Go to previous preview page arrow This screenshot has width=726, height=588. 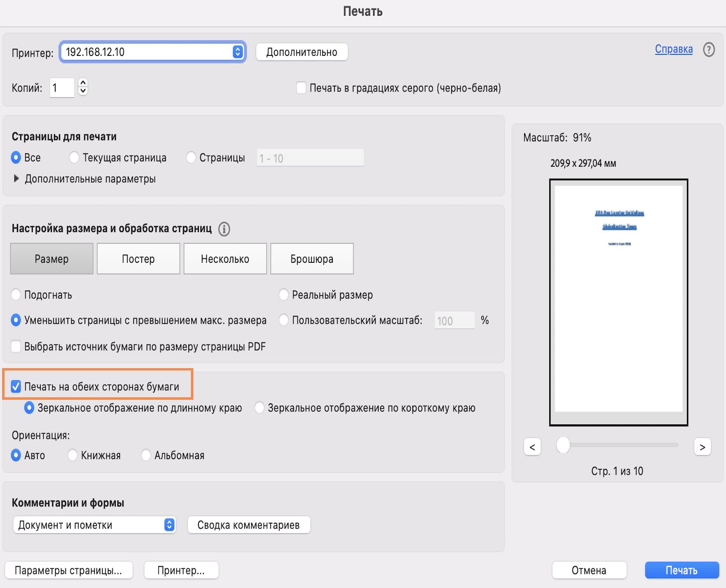(x=532, y=447)
